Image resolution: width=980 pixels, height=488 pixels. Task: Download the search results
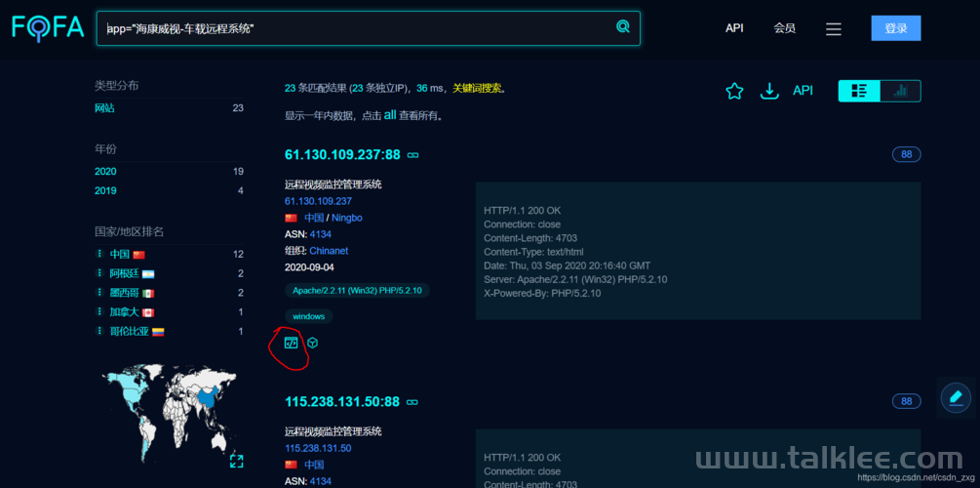pyautogui.click(x=769, y=92)
